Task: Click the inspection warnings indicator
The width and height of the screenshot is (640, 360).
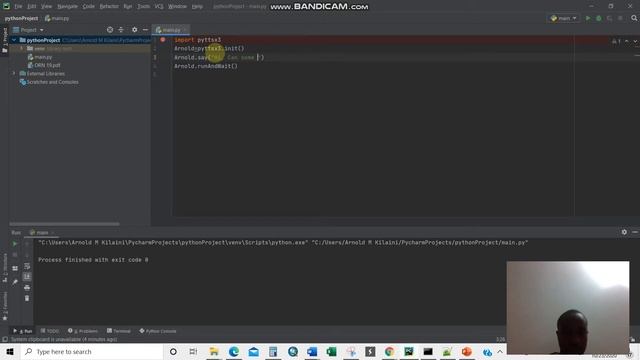Action: pos(616,41)
